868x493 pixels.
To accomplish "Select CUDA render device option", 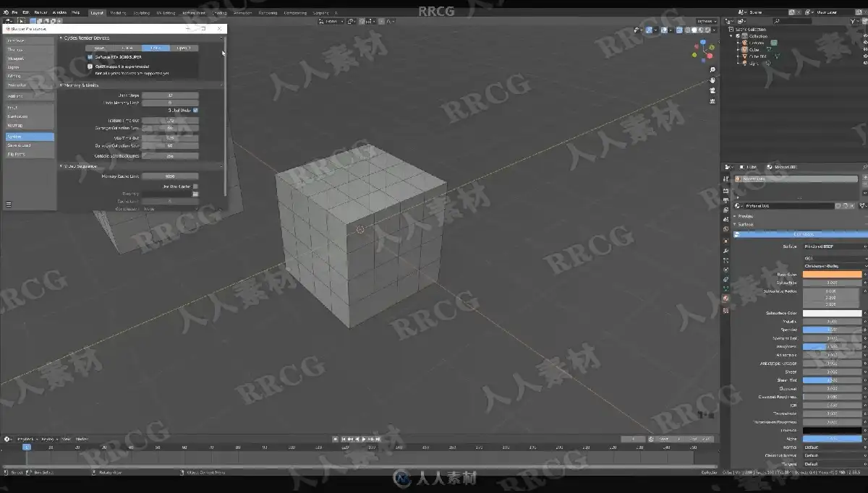I will tap(127, 48).
